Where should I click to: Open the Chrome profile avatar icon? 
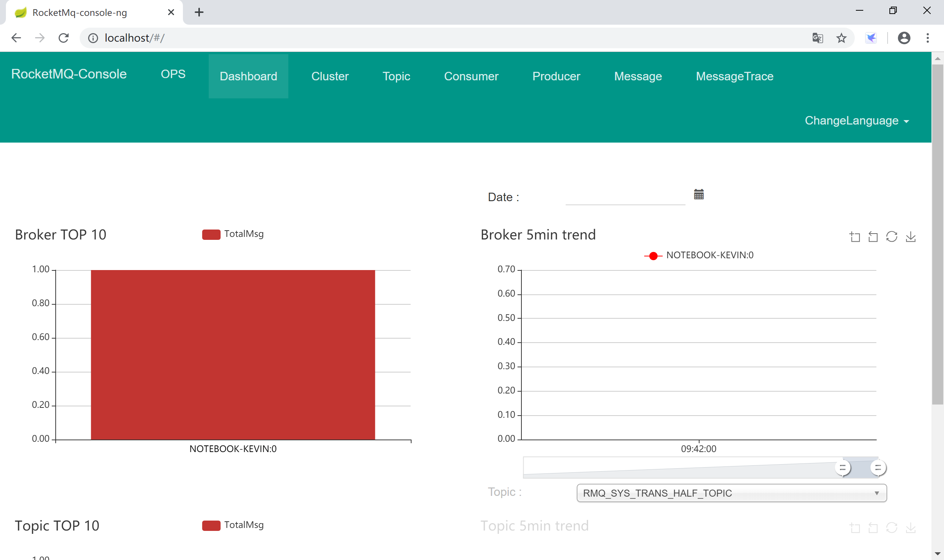tap(904, 38)
